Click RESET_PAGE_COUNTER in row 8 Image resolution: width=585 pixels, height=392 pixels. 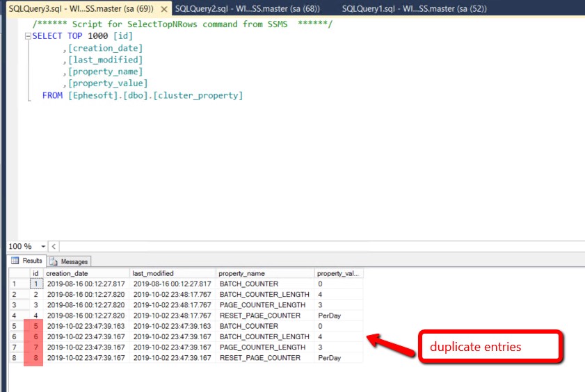[265, 358]
